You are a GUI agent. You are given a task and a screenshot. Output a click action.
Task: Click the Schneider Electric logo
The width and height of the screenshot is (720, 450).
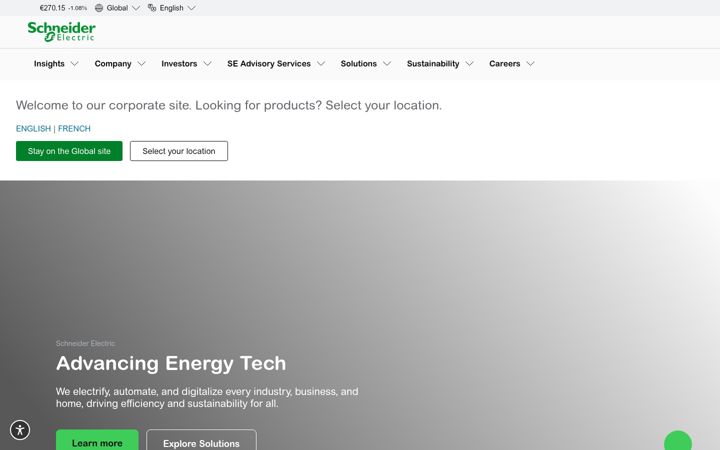[x=62, y=32]
